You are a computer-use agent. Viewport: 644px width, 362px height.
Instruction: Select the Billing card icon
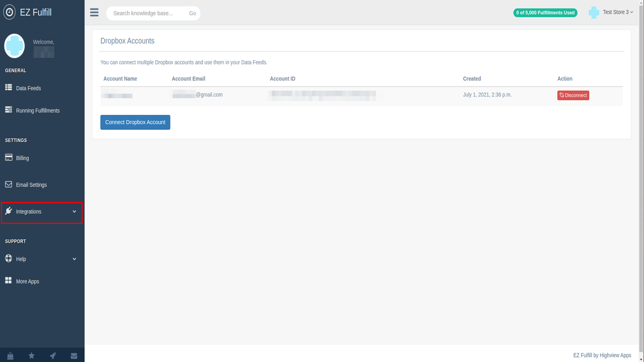(8, 157)
